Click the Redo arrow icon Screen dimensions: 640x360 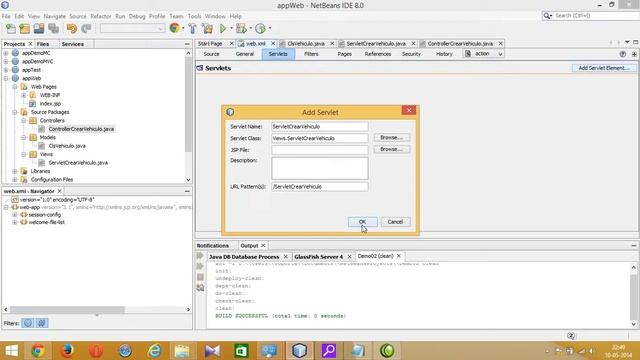click(86, 29)
